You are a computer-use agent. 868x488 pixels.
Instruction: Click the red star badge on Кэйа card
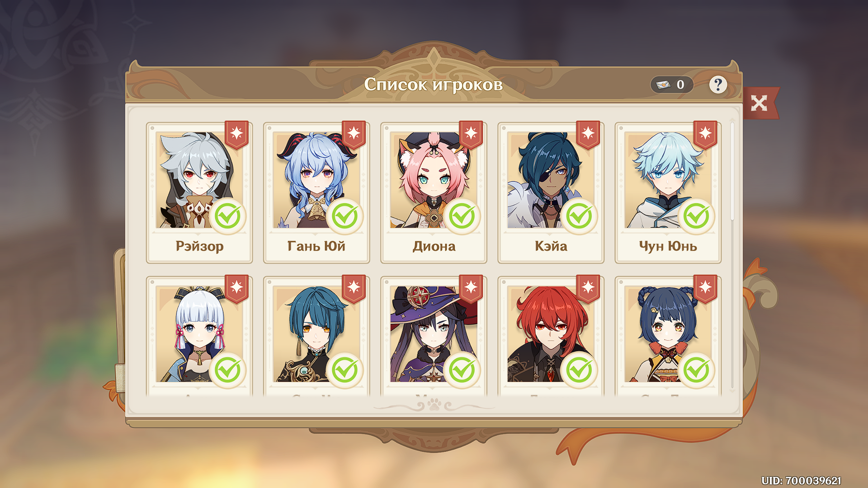click(588, 135)
